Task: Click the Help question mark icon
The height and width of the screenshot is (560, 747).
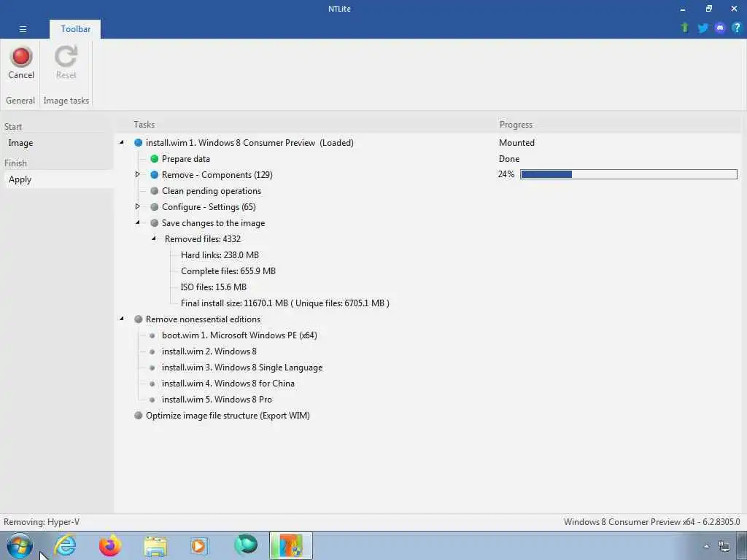Action: (x=737, y=28)
